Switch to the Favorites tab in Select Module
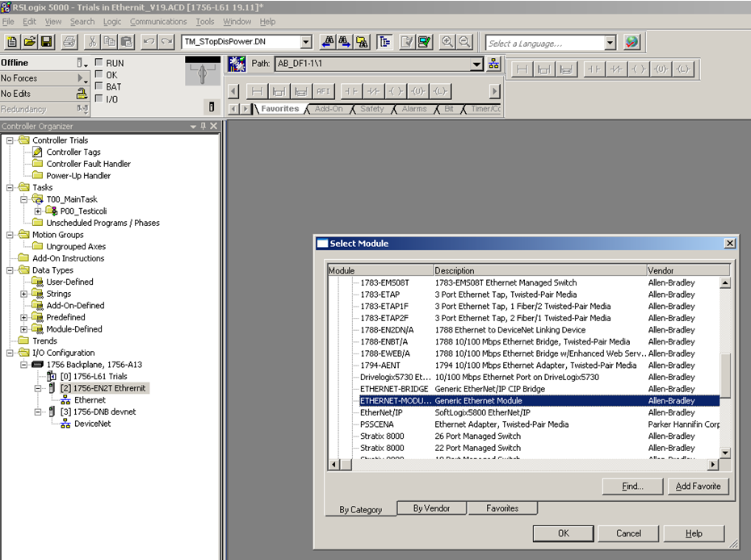Screen dimensions: 751x560 tap(502, 508)
